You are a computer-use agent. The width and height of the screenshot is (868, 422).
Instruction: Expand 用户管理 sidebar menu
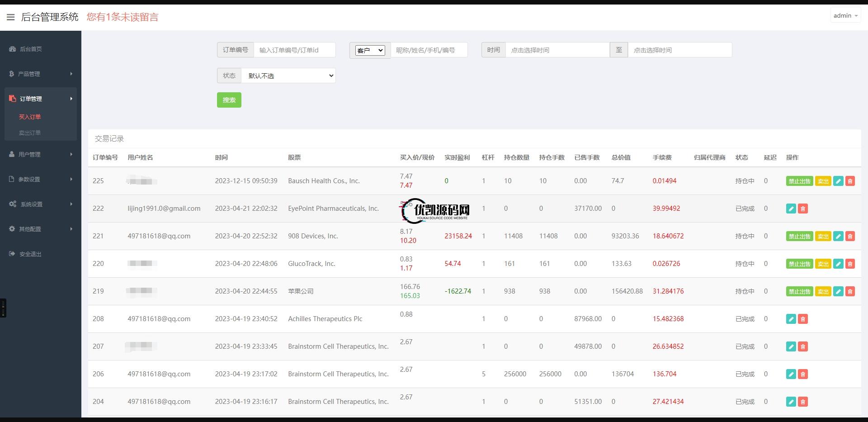41,154
